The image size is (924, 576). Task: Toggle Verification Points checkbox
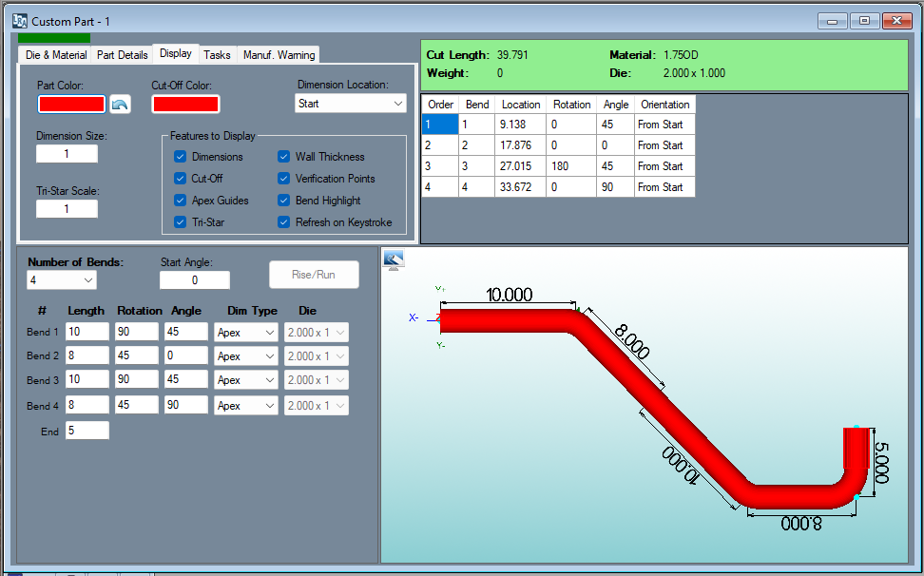tap(283, 179)
